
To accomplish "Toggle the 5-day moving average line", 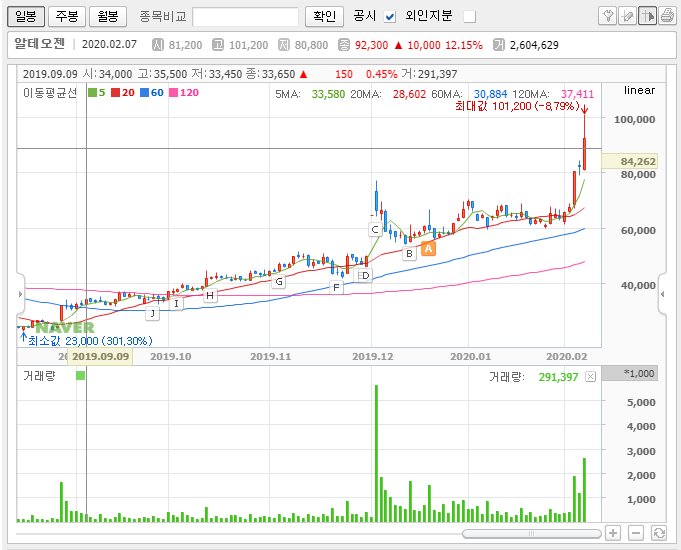I will pyautogui.click(x=96, y=92).
